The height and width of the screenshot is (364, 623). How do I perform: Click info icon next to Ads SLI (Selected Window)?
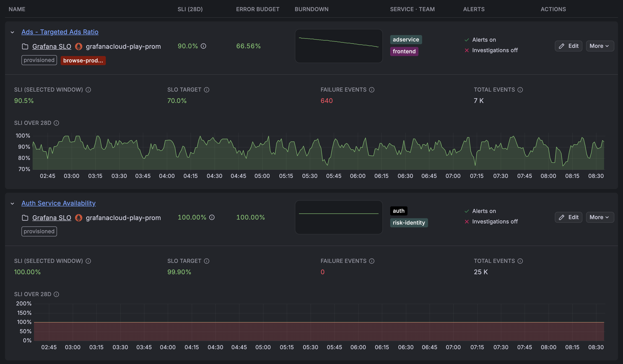pos(88,90)
